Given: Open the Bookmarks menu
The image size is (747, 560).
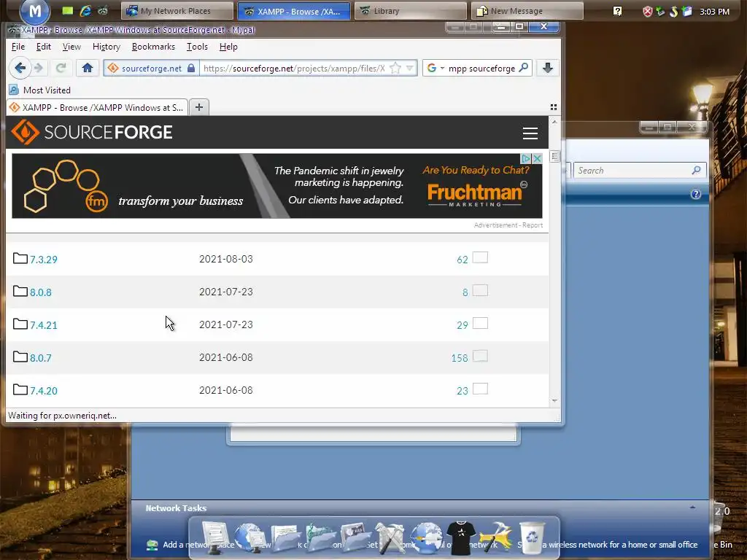Looking at the screenshot, I should pyautogui.click(x=153, y=47).
